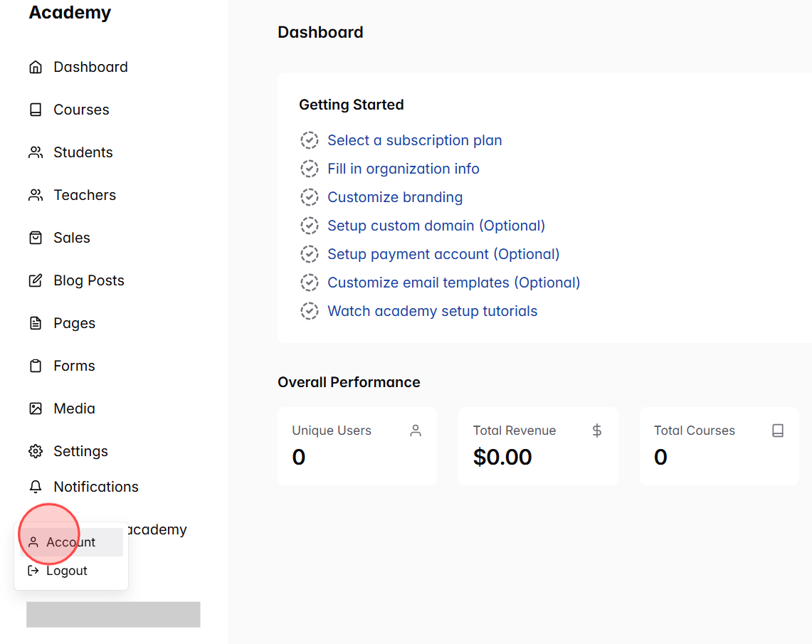The height and width of the screenshot is (644, 812).
Task: Click the Courses book icon
Action: pos(36,109)
